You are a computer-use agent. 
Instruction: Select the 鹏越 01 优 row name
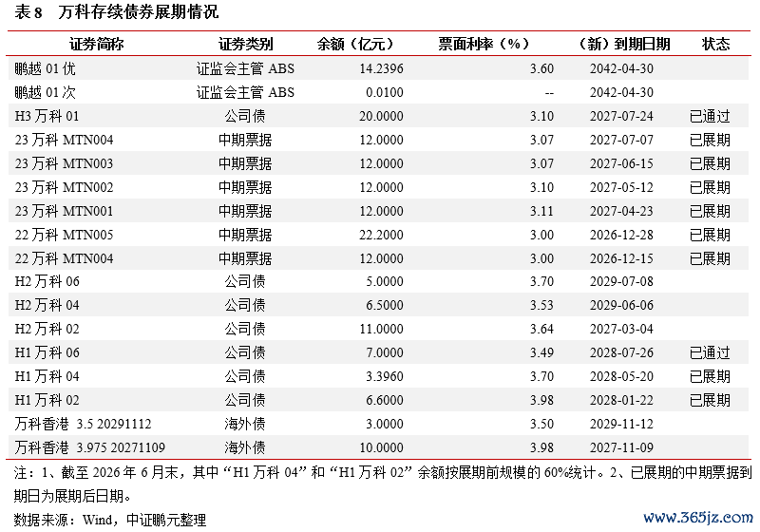coord(45,68)
